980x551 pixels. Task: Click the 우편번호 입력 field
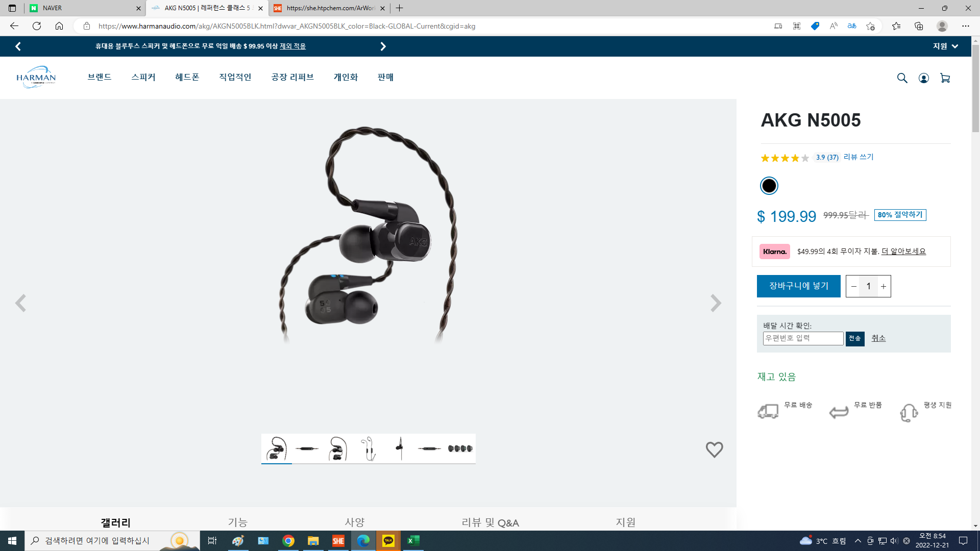click(x=802, y=338)
